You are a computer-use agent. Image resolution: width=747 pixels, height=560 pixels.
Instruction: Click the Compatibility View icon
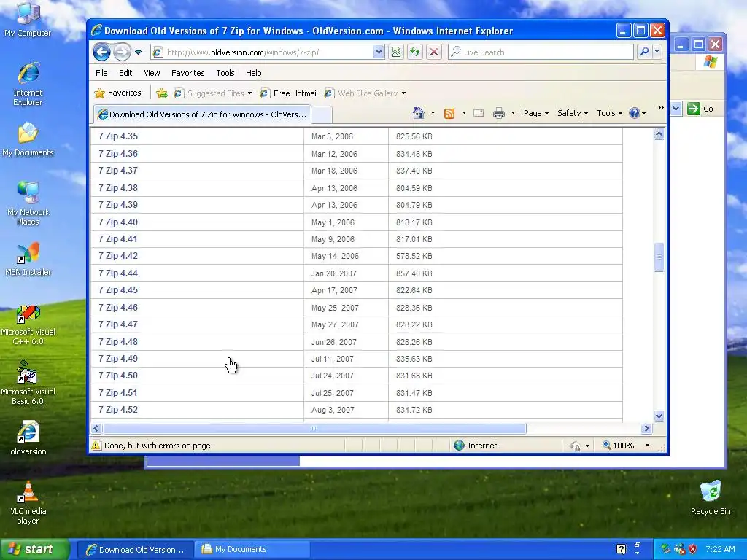tap(396, 52)
